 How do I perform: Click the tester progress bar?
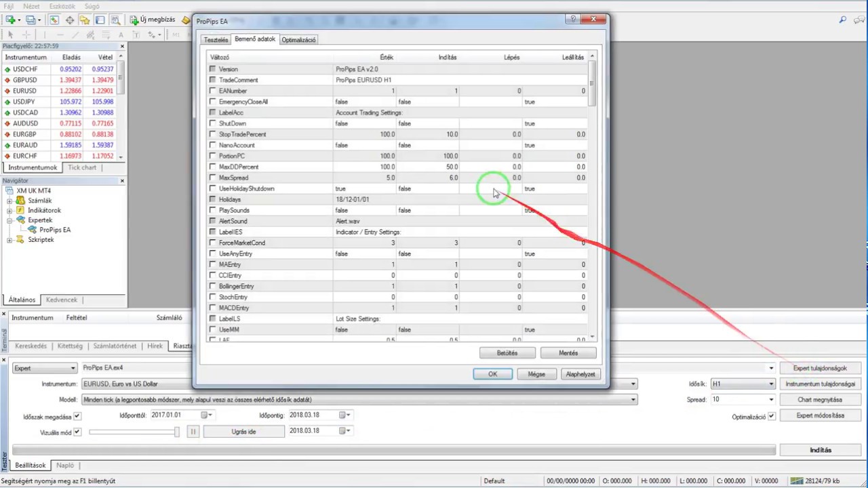coord(393,450)
